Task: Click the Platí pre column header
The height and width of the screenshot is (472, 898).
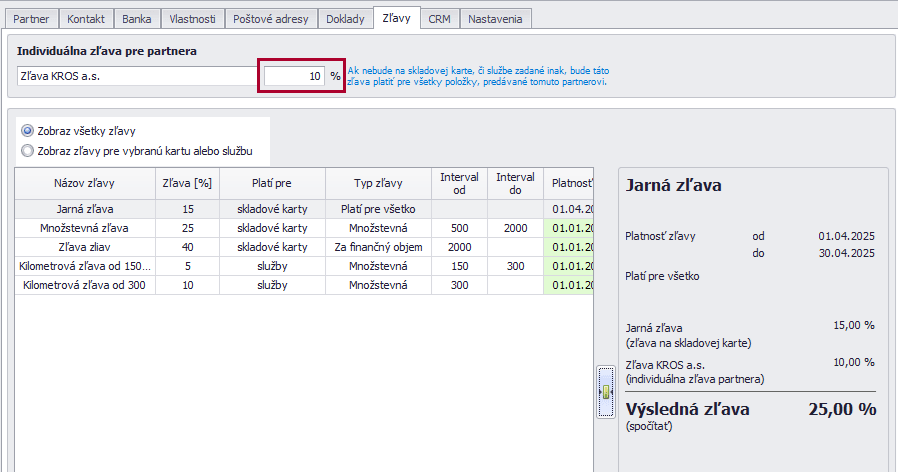Action: pos(272,183)
